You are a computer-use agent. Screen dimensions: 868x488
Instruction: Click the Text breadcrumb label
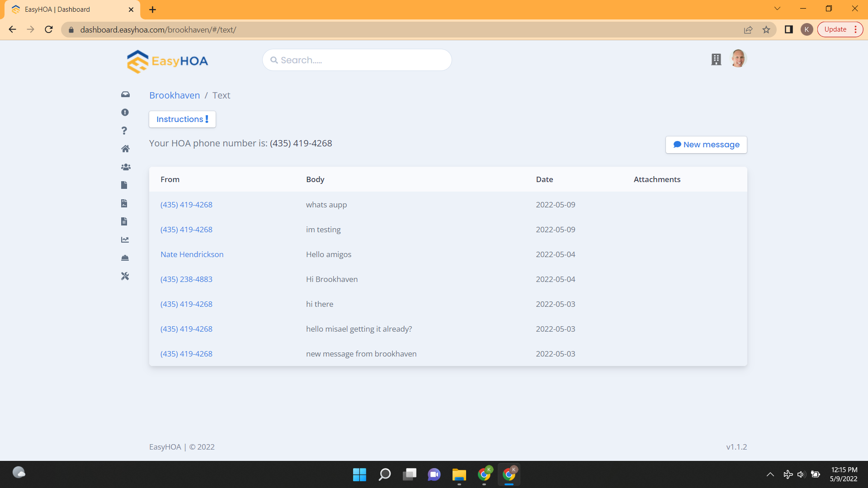pos(221,95)
